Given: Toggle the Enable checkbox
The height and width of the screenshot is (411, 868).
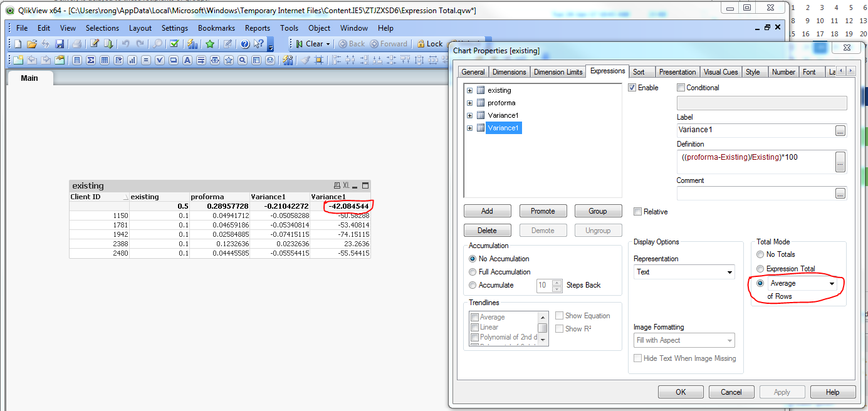Looking at the screenshot, I should (632, 88).
